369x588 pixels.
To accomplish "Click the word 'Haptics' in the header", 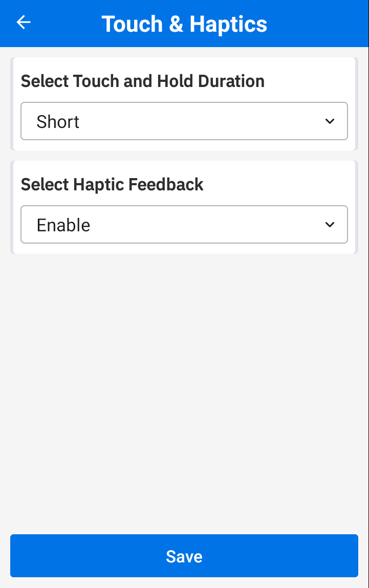I will pos(228,25).
